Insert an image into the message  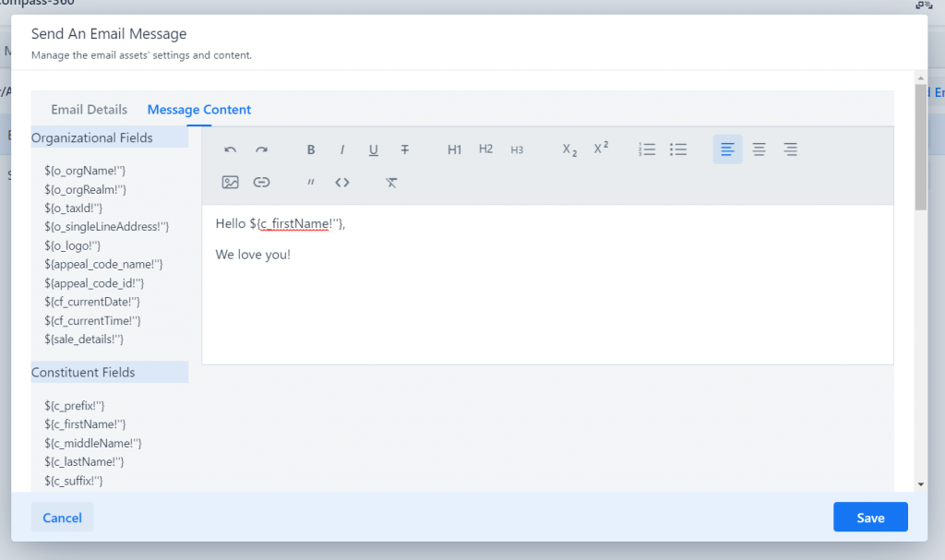tap(230, 182)
